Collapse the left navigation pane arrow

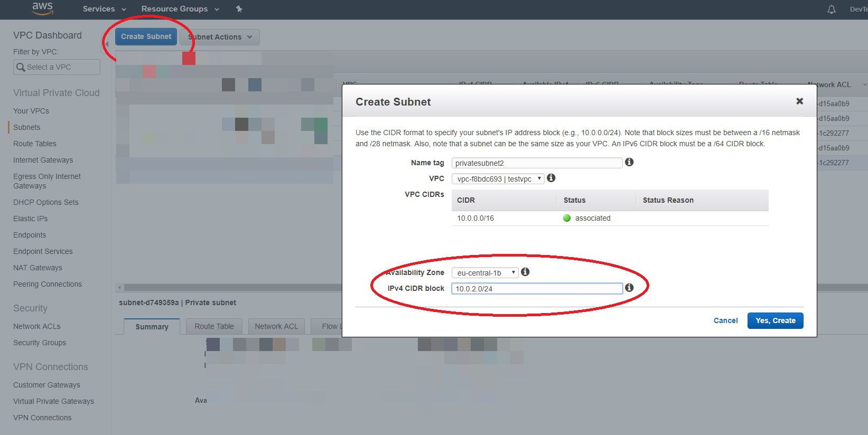pos(107,44)
